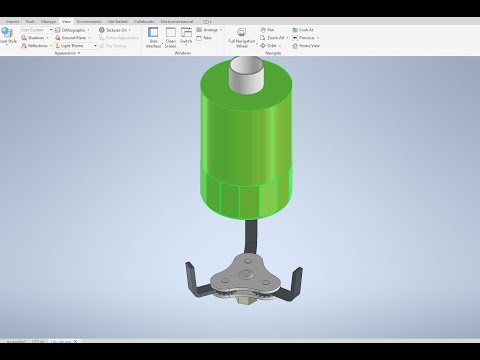The height and width of the screenshot is (360, 480).
Task: Click the Ray Tracing icon
Action: (x=102, y=46)
